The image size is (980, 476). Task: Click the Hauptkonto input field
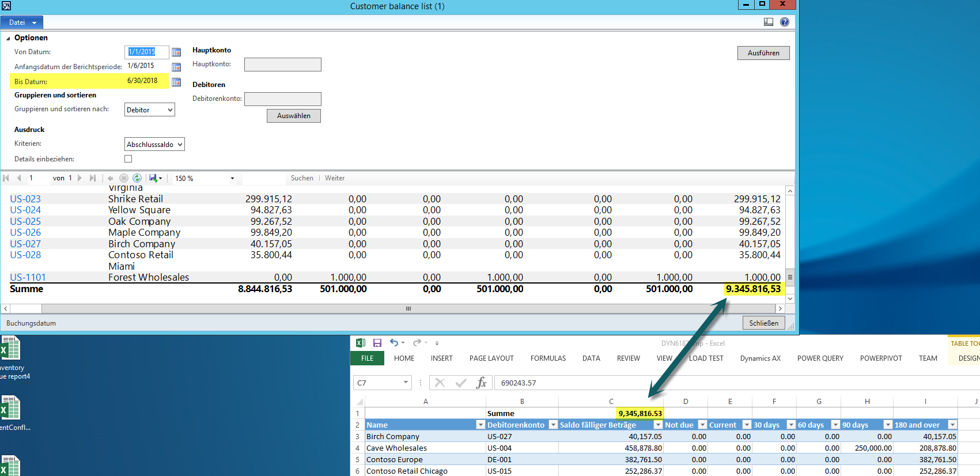(282, 65)
